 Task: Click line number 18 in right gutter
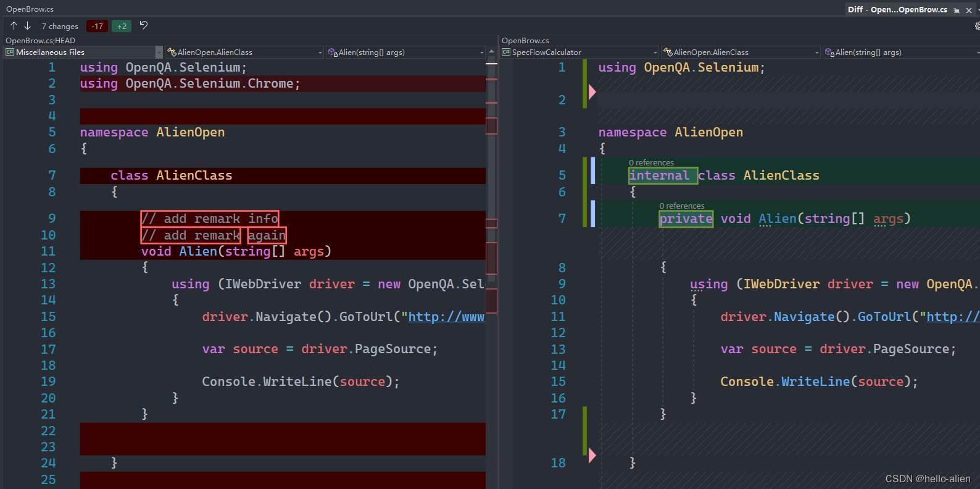[558, 463]
